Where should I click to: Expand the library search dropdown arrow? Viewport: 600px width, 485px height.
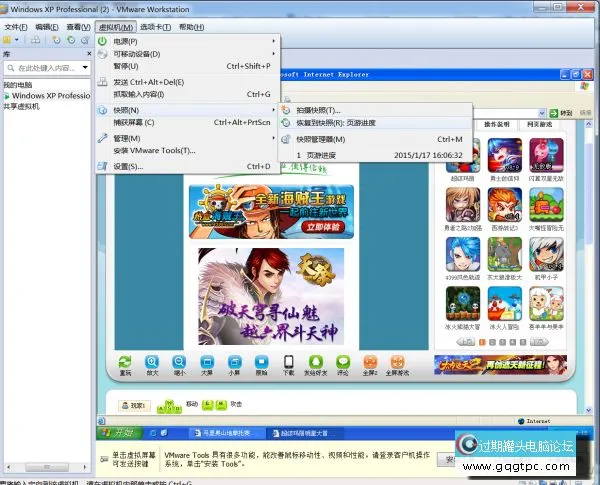click(x=85, y=68)
